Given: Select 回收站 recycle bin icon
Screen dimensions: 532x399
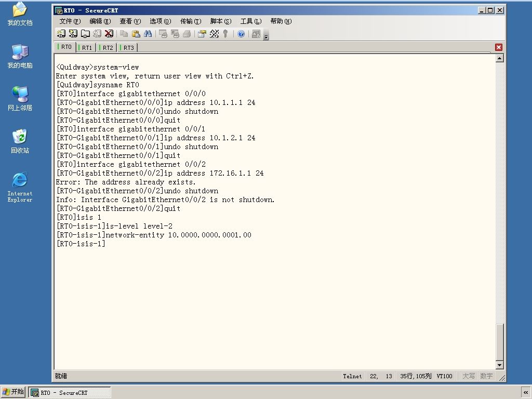Looking at the screenshot, I should pos(20,141).
